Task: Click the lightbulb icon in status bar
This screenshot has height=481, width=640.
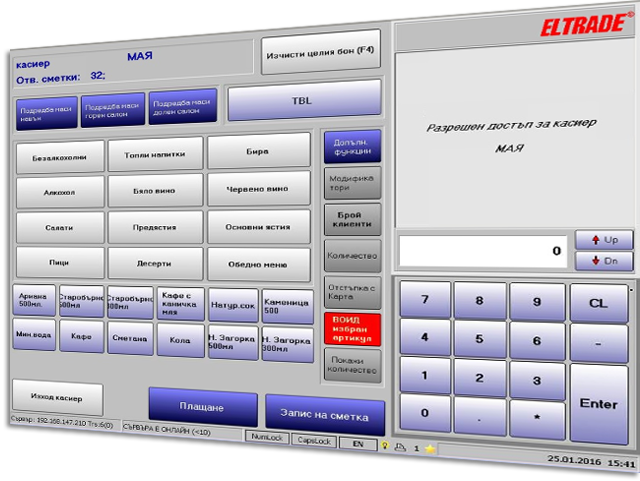Action: coord(384,445)
